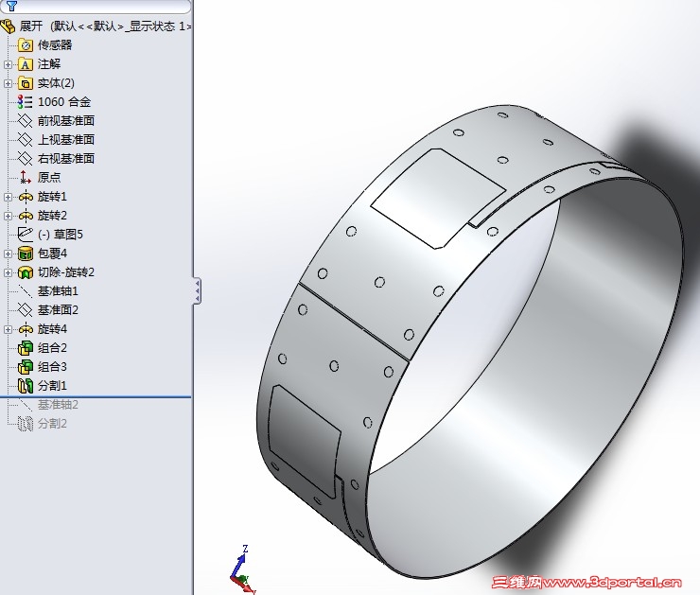
Task: Select the 上视基准面 text label
Action: tap(66, 140)
